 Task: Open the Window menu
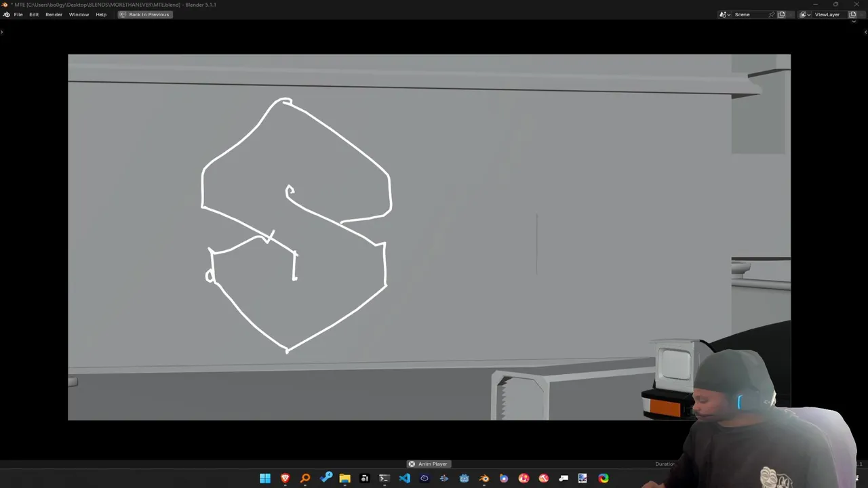tap(79, 14)
